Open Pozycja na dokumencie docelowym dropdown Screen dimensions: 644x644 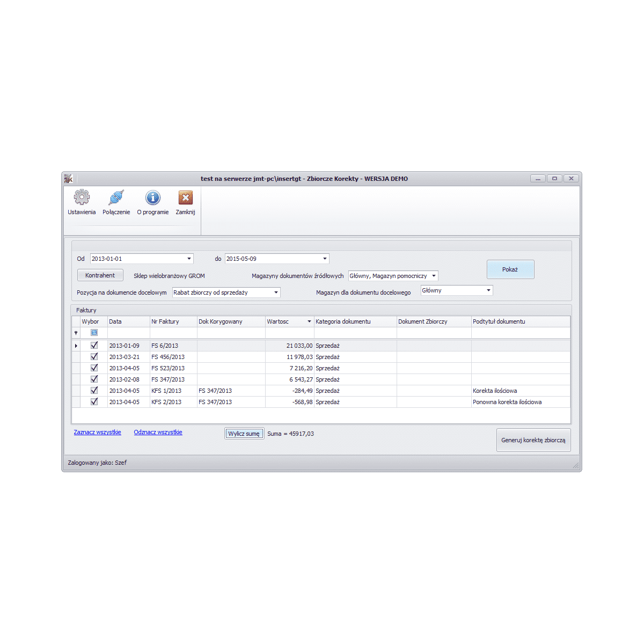point(276,292)
